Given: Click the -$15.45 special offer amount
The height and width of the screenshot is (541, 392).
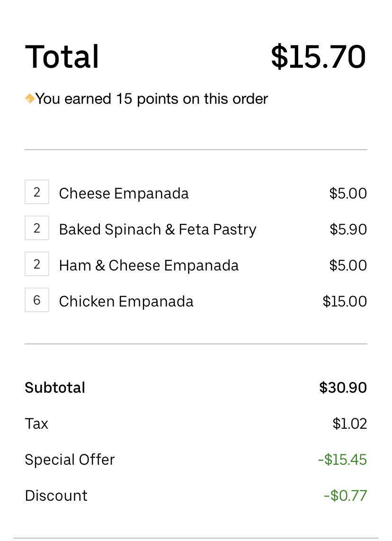Looking at the screenshot, I should pyautogui.click(x=342, y=460).
